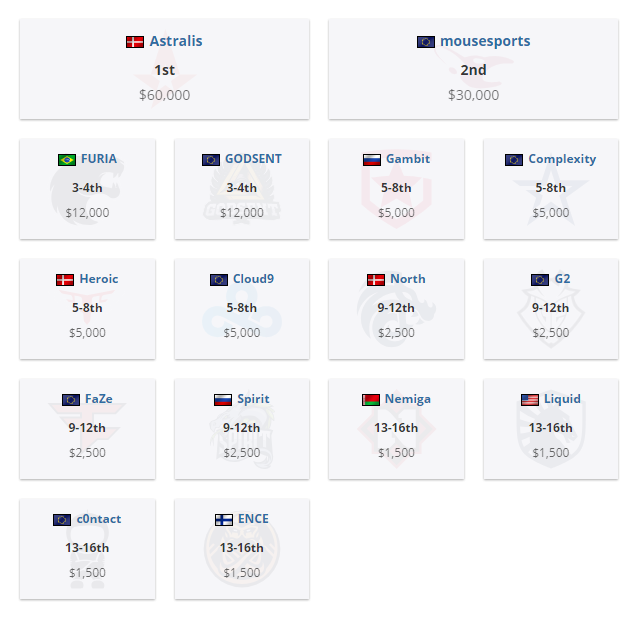Open the c0ntact team link
Viewport: 637px width, 618px height.
(x=99, y=519)
